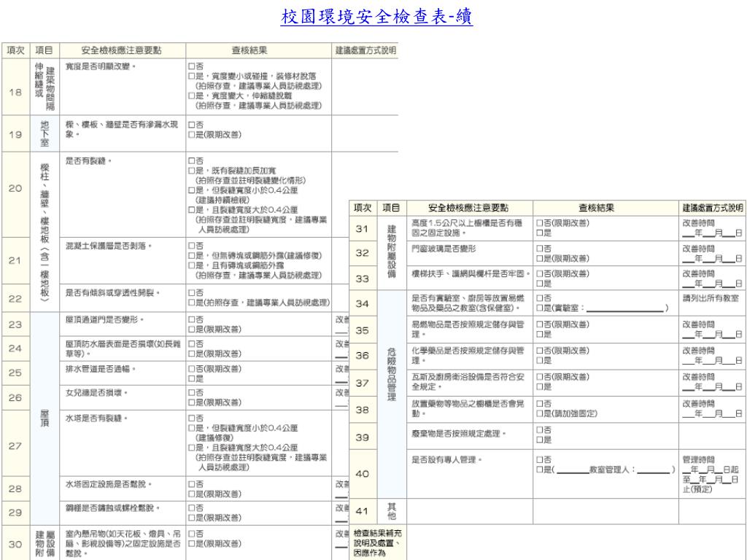Screen dimensions: 747x560
Task: Check 否 for item 18 寬度是否明顯改變
Action: 192,66
